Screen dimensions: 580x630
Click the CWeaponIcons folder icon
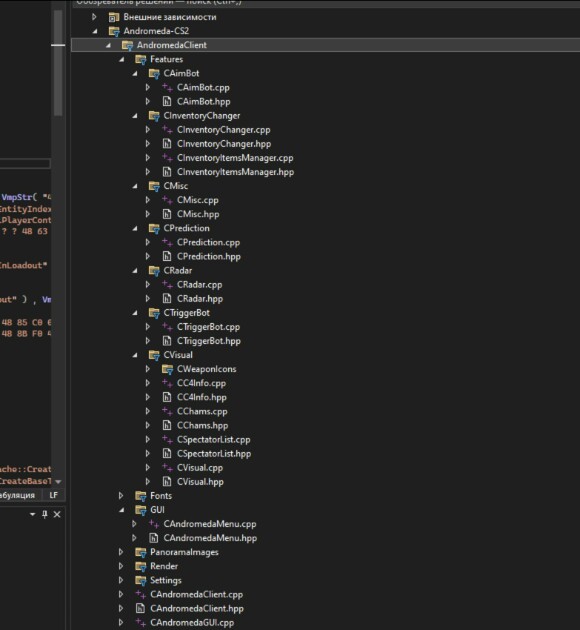click(167, 369)
